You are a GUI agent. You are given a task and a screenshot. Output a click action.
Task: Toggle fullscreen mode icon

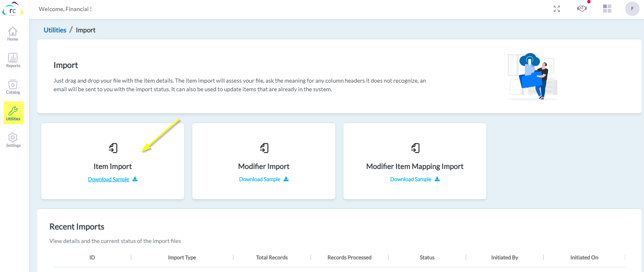point(557,9)
